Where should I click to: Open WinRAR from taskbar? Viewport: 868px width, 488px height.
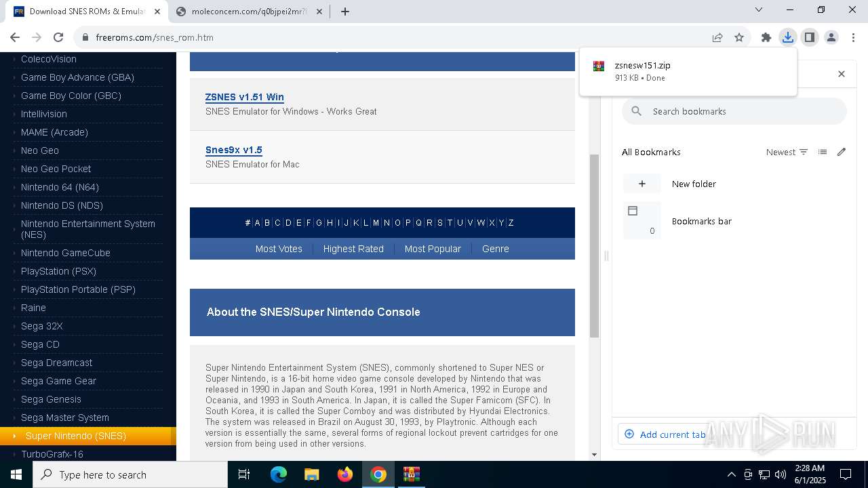(x=412, y=474)
